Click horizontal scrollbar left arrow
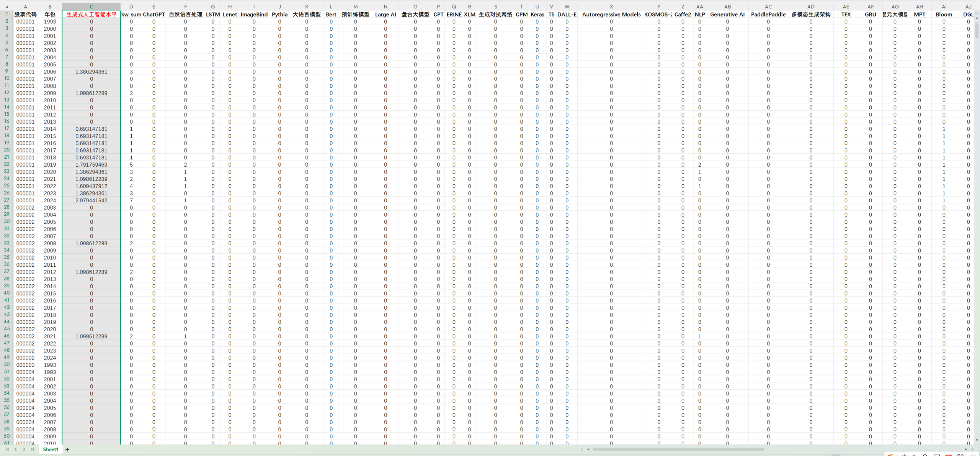This screenshot has width=980, height=456. [588, 449]
